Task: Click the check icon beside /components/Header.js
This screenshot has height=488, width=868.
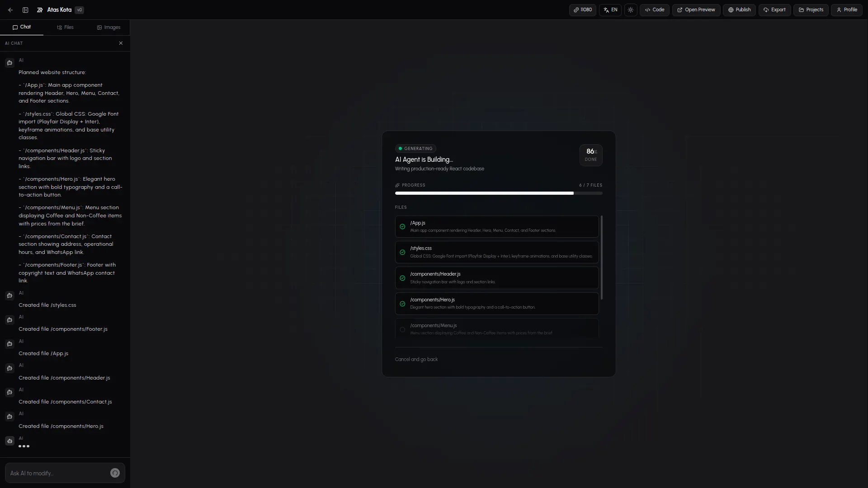Action: (x=402, y=278)
